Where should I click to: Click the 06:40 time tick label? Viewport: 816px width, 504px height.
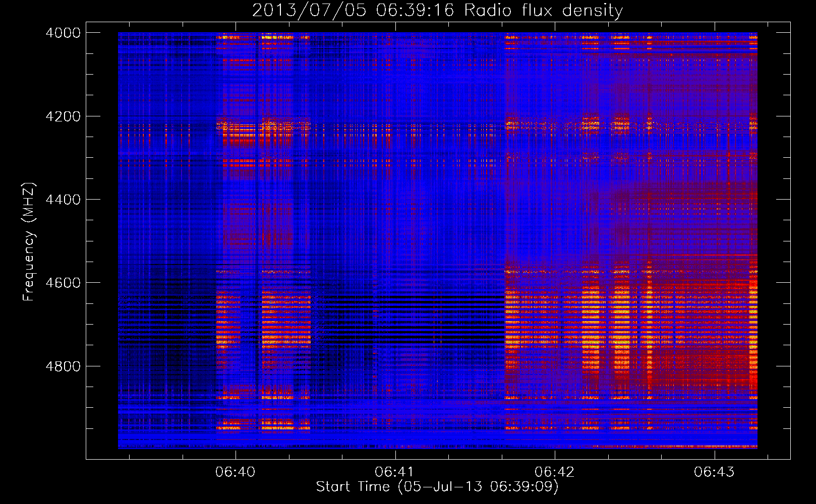[236, 472]
